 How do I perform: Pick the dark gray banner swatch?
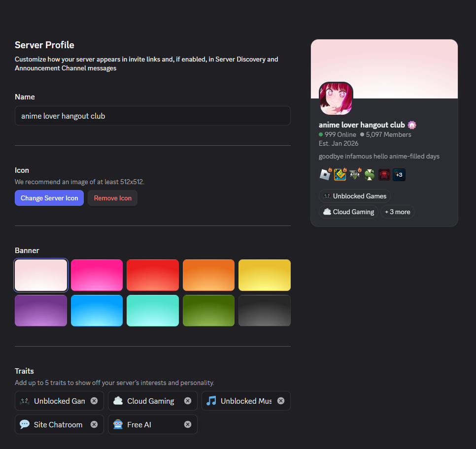pyautogui.click(x=265, y=311)
